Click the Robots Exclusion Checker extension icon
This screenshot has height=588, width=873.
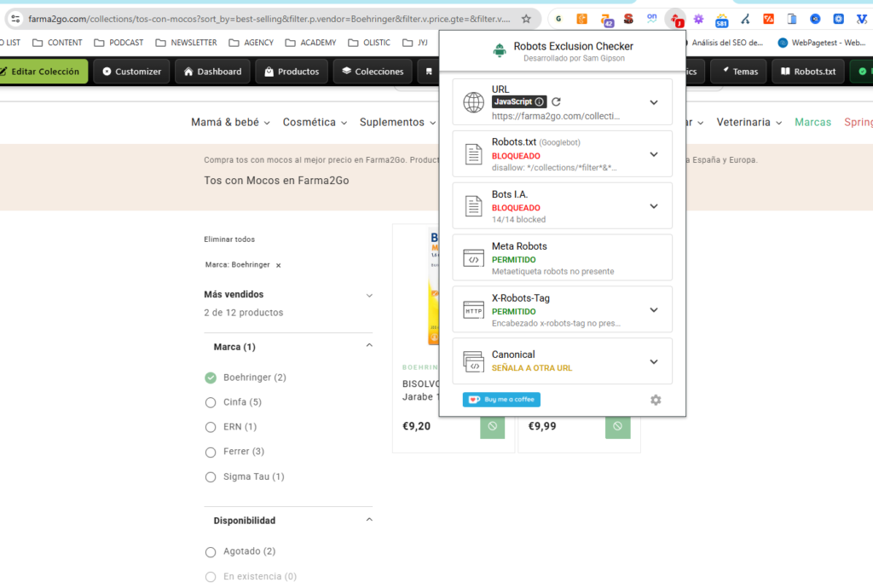point(676,20)
